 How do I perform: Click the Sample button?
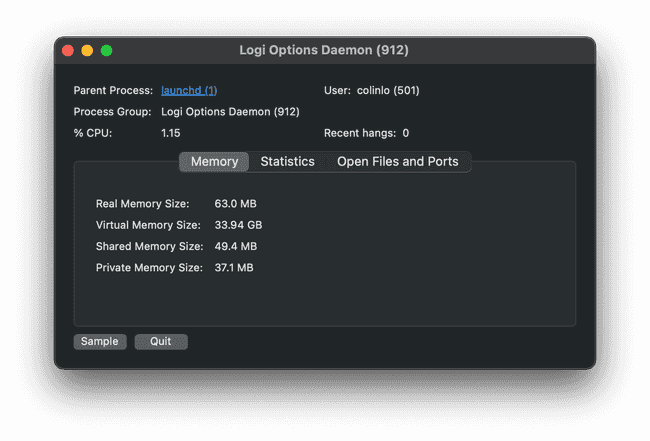(x=100, y=342)
